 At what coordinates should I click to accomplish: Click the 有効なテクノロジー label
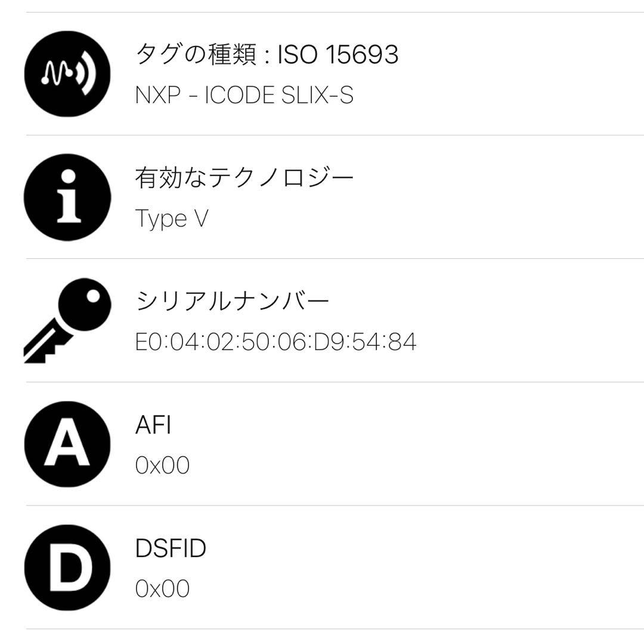244,178
